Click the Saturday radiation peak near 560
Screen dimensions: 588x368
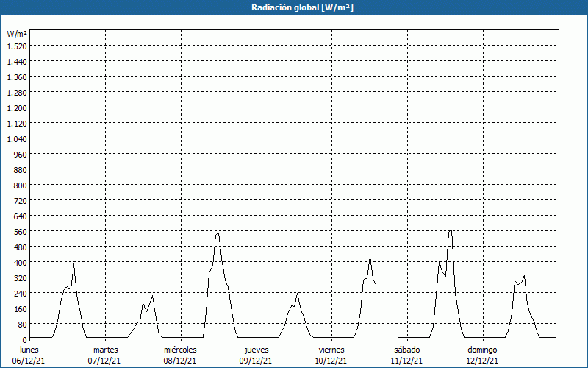(x=451, y=230)
